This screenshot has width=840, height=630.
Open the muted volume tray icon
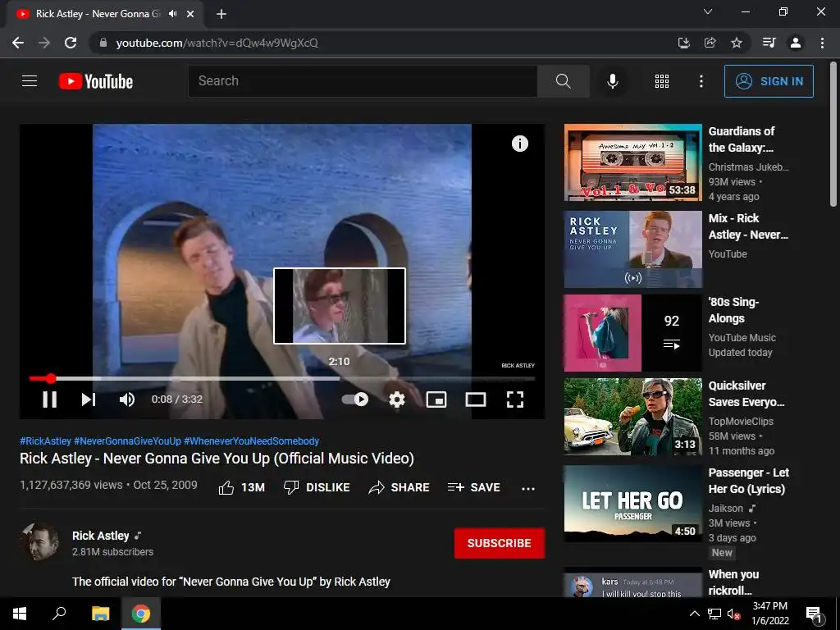(734, 614)
